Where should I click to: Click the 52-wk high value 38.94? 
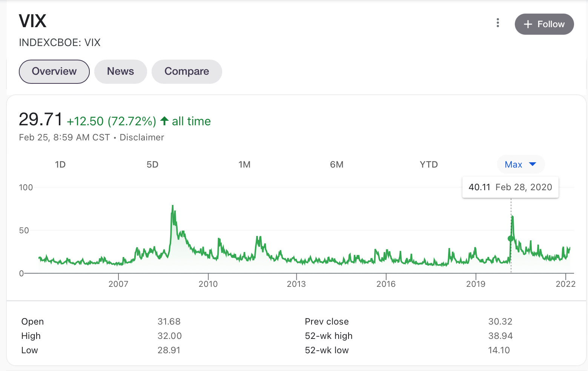500,336
